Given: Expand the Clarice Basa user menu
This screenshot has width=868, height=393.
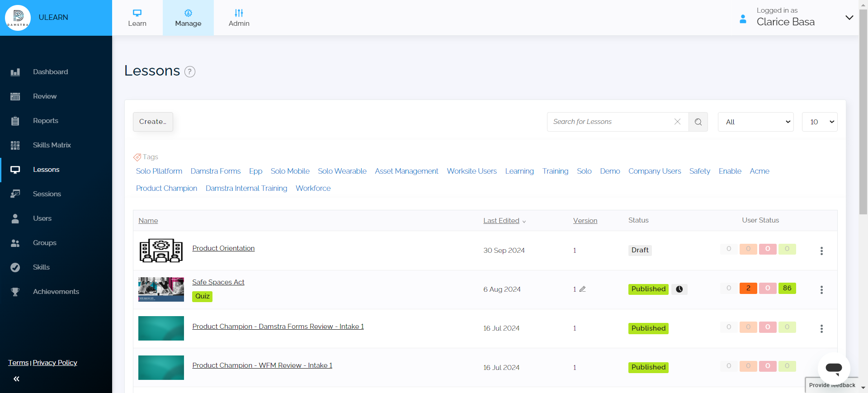Looking at the screenshot, I should (849, 18).
